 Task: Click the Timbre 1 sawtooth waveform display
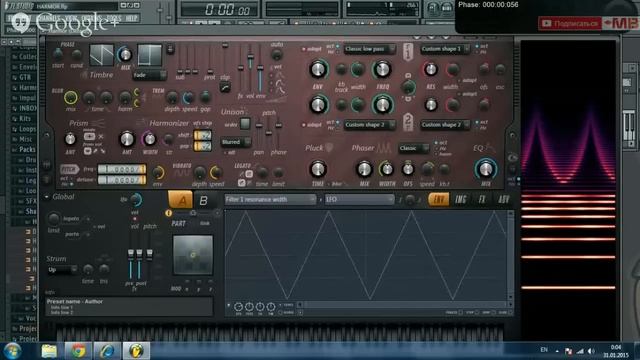101,55
